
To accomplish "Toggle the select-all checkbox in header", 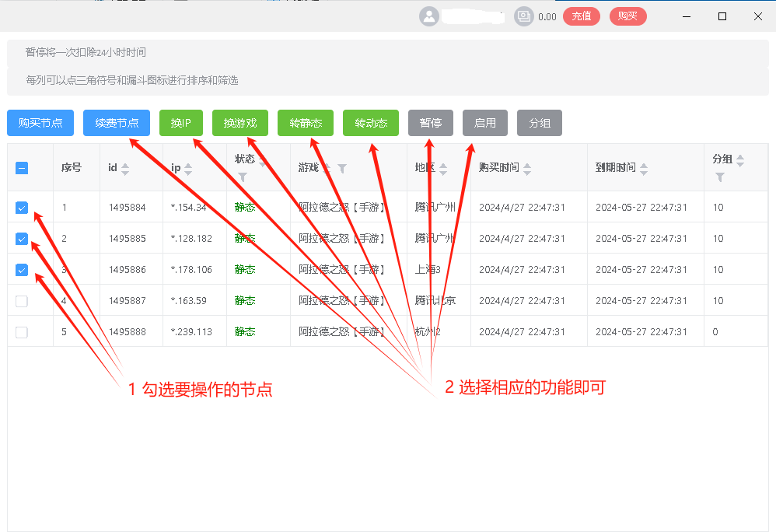I will [x=22, y=168].
